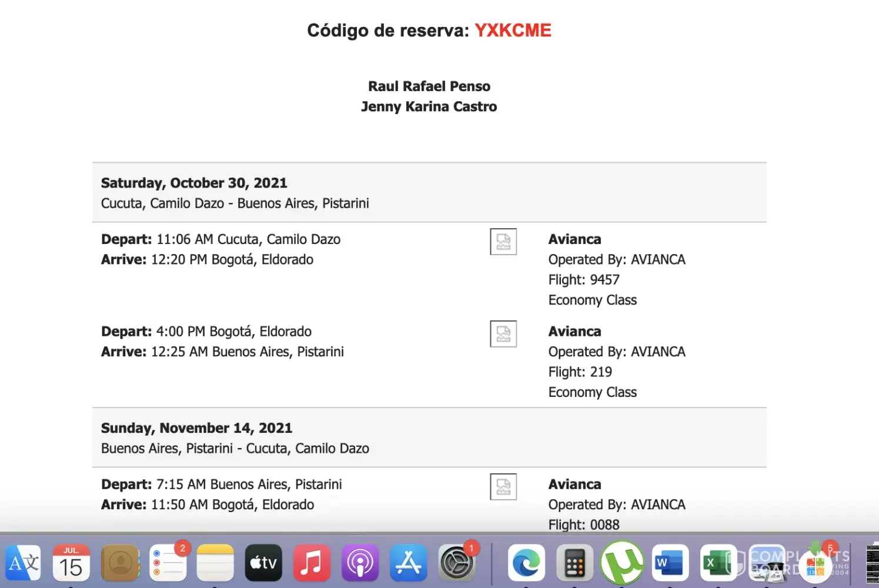Launch Microsoft Edge browser
The height and width of the screenshot is (588, 879).
[x=526, y=563]
